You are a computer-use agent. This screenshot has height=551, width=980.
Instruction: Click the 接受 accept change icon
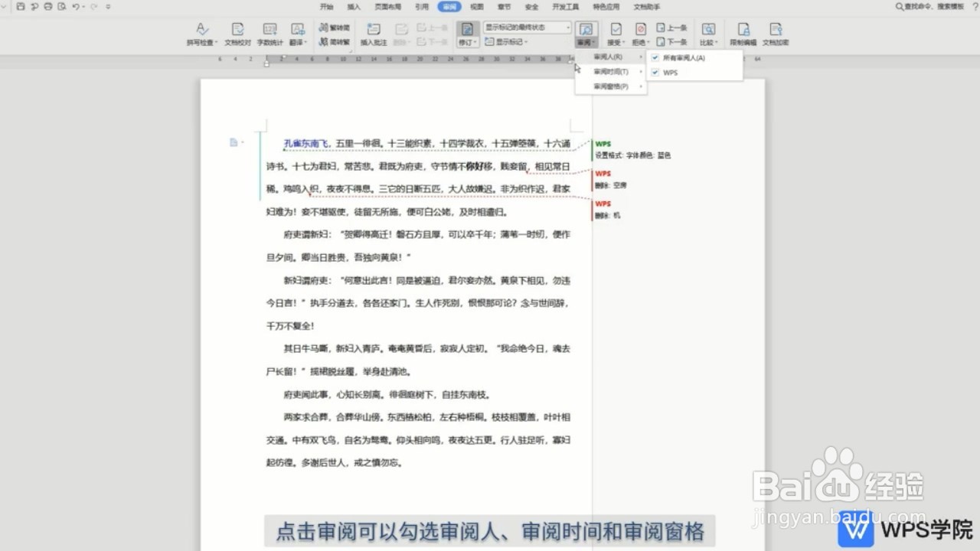[x=616, y=29]
